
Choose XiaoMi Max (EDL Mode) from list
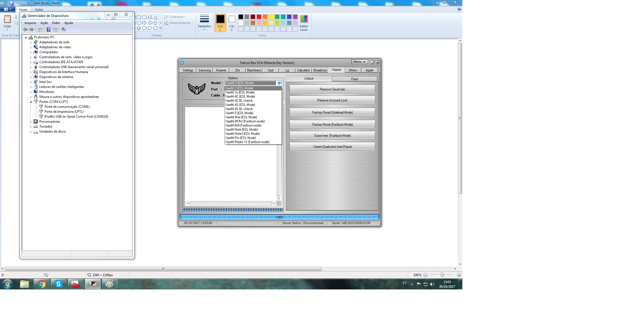tap(253, 117)
